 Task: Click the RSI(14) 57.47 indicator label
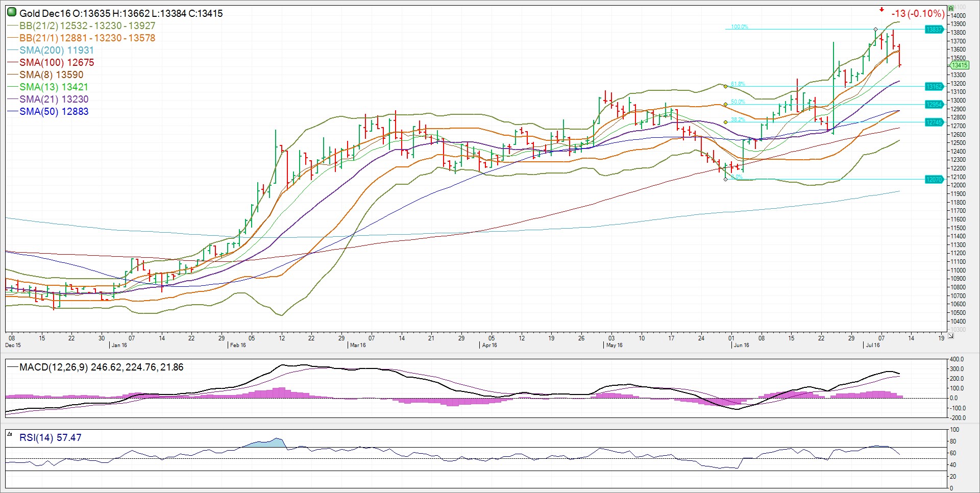click(50, 437)
